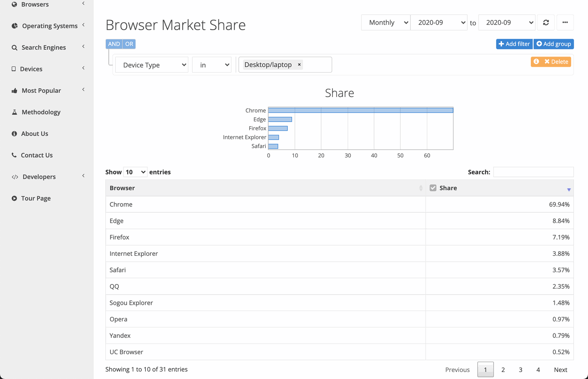Switch filter logic to OR
Viewport: 588px width, 379px height.
click(x=129, y=44)
